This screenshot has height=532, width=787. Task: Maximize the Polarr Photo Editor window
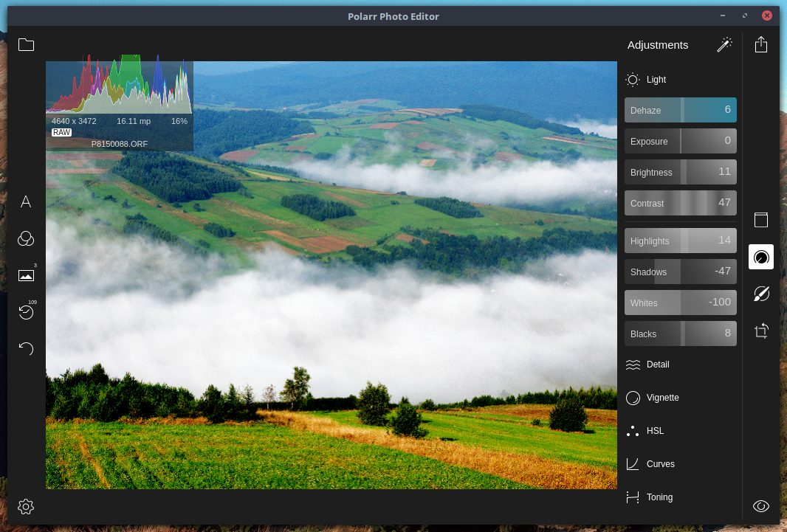pos(745,15)
